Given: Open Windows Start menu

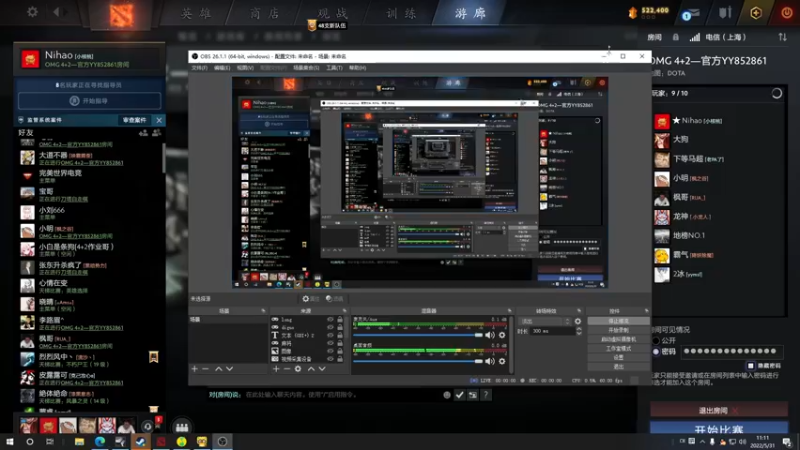Looking at the screenshot, I should click(10, 442).
